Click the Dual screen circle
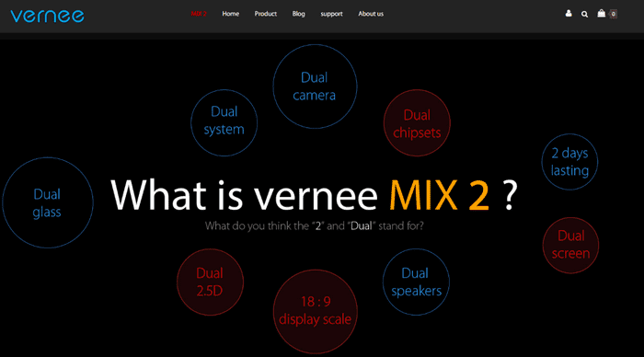 pyautogui.click(x=570, y=246)
